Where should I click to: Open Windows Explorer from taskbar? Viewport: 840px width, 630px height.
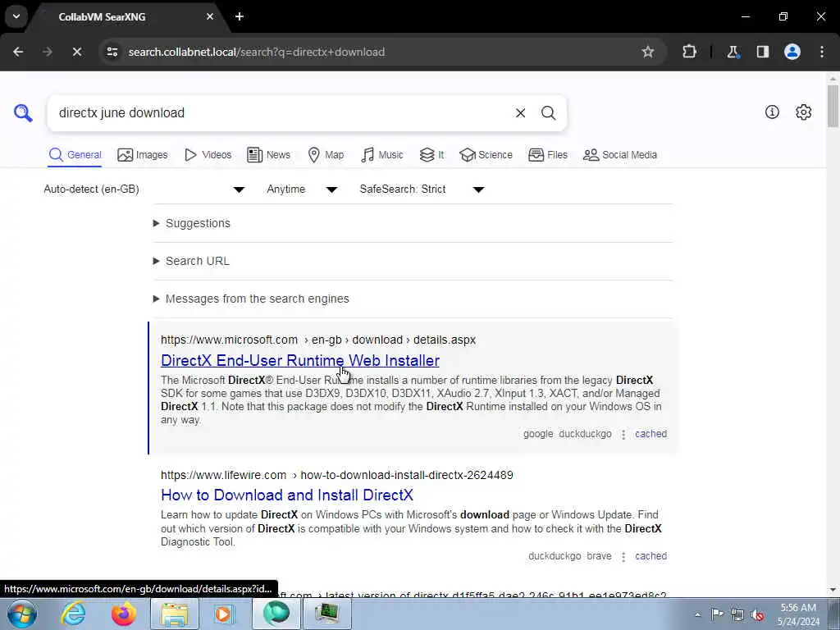point(176,614)
